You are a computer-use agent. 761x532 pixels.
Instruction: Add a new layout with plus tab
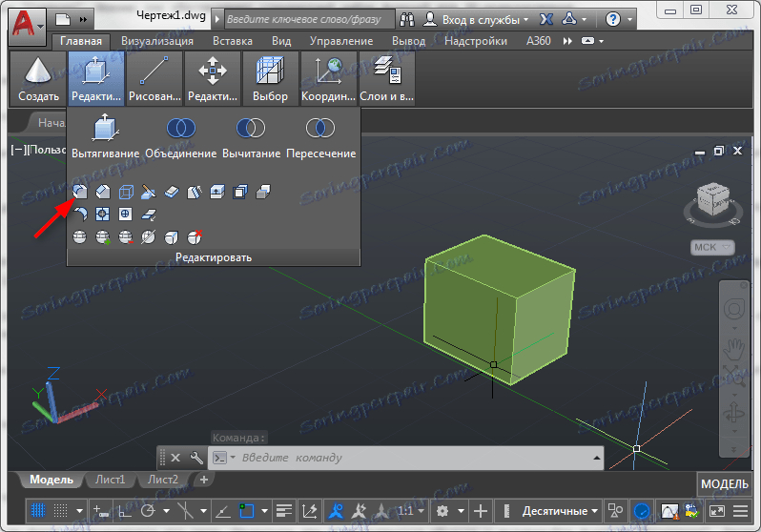point(204,480)
